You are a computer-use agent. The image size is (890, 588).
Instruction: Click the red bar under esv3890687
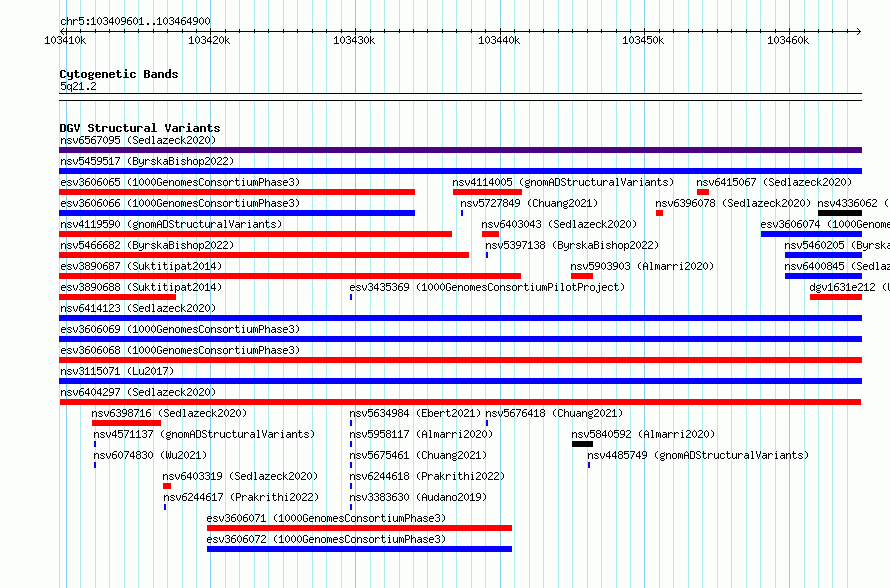pos(290,276)
